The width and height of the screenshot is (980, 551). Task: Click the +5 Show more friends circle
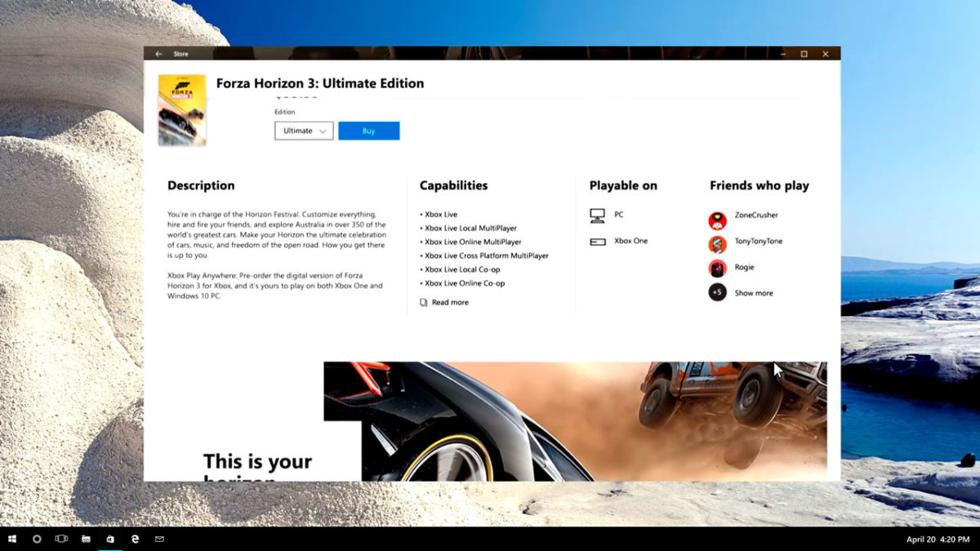click(x=715, y=292)
